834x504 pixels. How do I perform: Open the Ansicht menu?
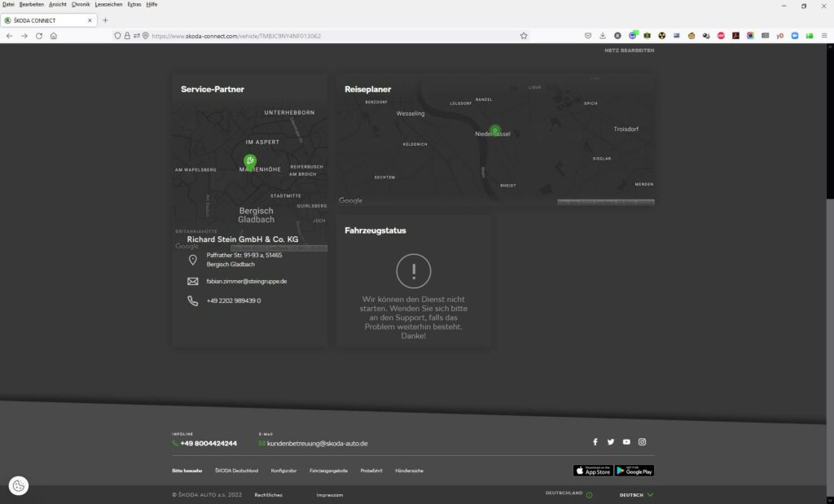pos(58,4)
